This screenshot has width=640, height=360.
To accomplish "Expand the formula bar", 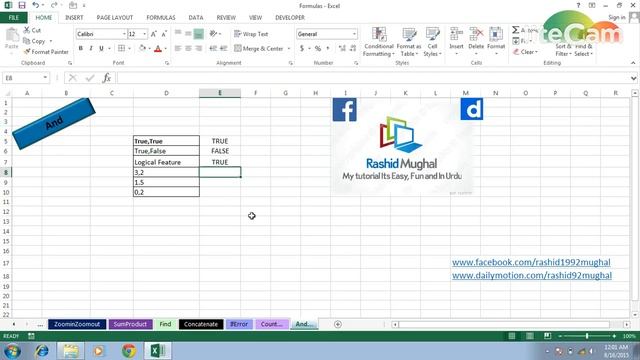I will [633, 78].
